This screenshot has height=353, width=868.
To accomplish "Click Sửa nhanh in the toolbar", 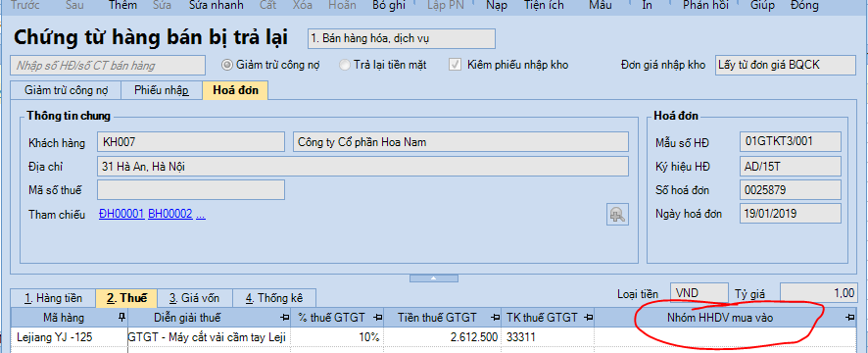I will point(216,6).
